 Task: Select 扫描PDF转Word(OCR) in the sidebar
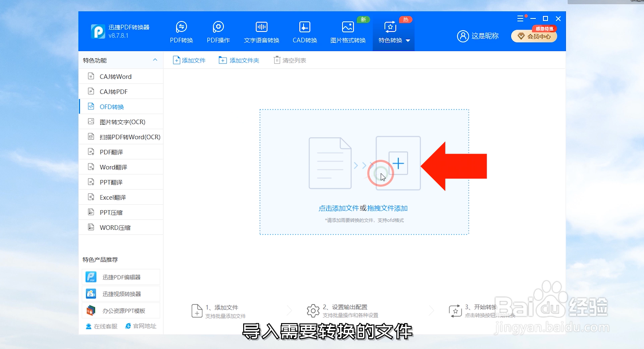121,137
